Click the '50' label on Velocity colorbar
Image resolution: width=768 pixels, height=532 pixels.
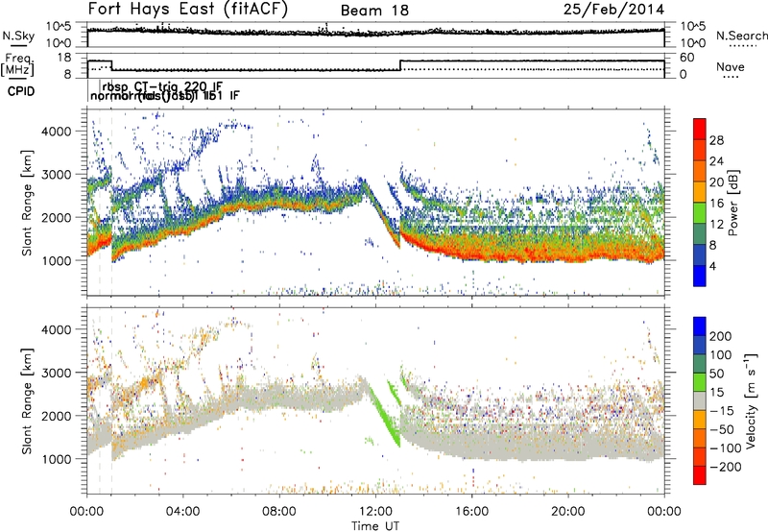point(716,374)
